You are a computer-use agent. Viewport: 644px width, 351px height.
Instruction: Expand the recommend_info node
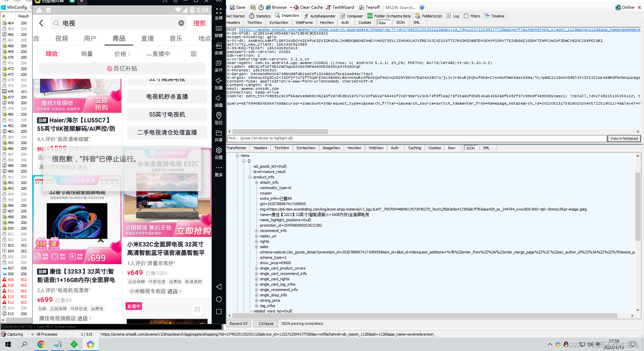tap(256, 231)
